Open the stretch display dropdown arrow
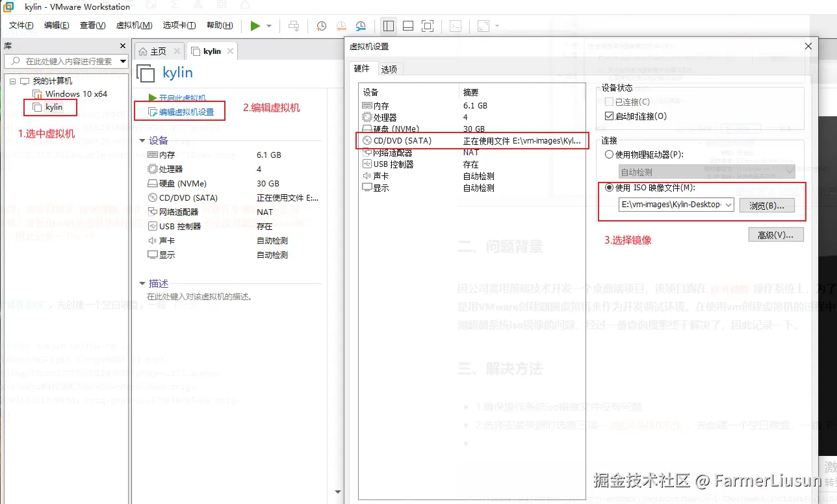Viewport: 837px width, 504px height. coord(497,26)
